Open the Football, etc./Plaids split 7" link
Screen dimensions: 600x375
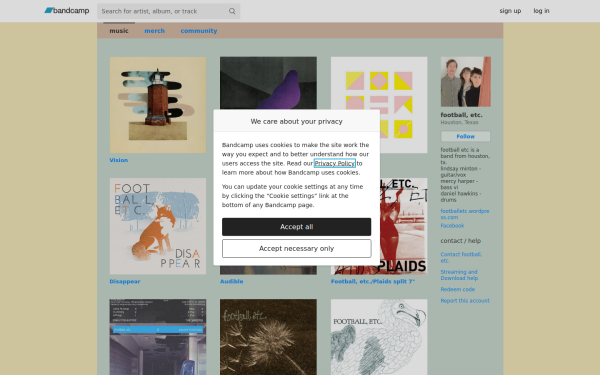pos(373,281)
